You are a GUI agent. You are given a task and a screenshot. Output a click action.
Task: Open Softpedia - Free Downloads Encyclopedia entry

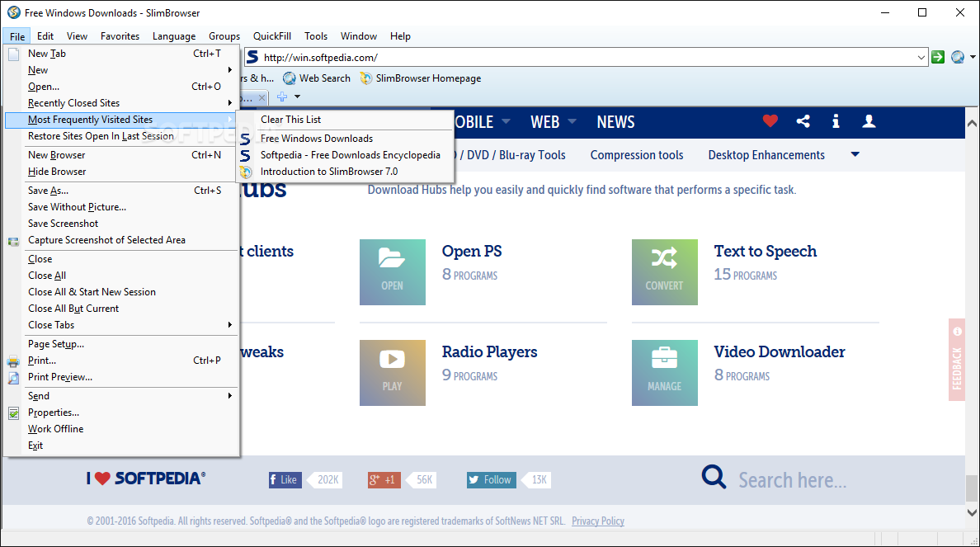coord(345,155)
